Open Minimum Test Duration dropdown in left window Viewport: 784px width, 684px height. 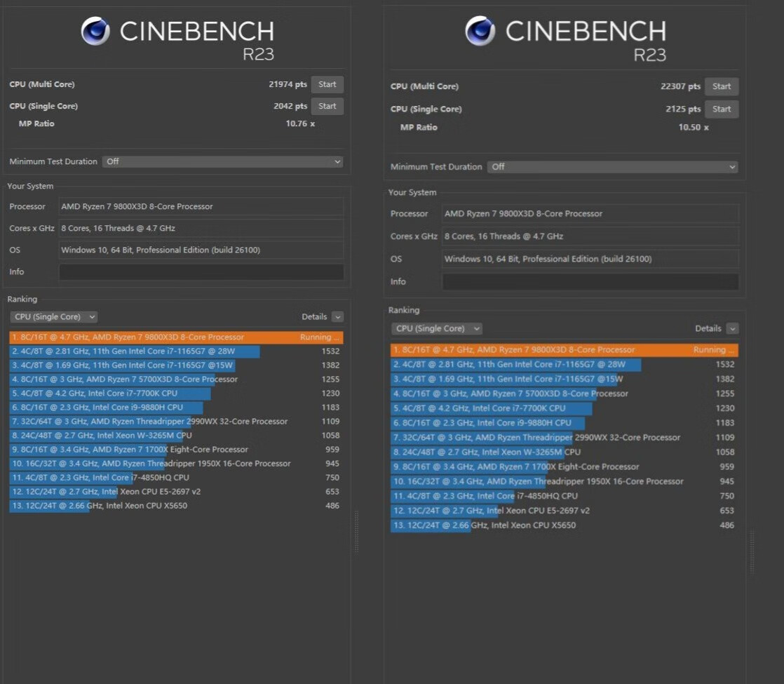pyautogui.click(x=222, y=161)
